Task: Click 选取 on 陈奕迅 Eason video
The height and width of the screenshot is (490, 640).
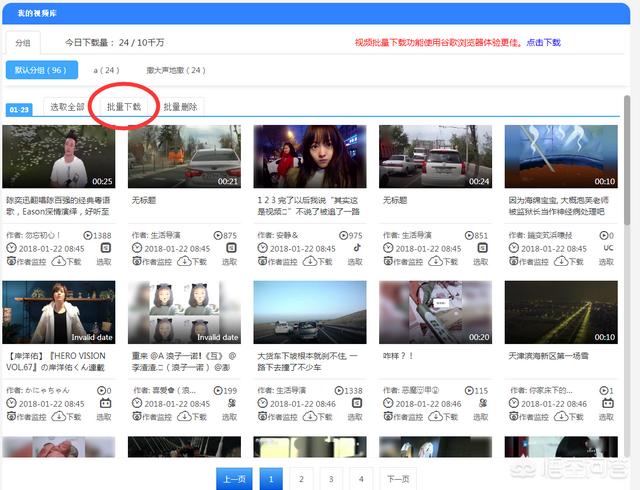Action: coord(104,261)
